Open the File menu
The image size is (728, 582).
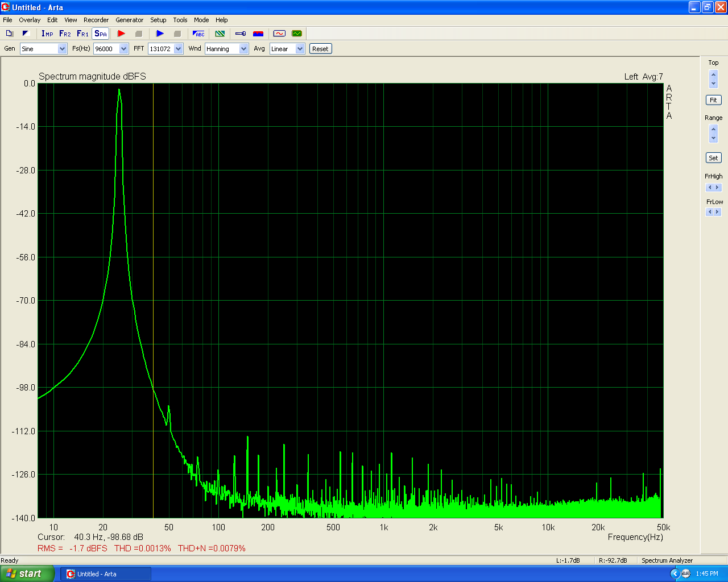pos(7,20)
